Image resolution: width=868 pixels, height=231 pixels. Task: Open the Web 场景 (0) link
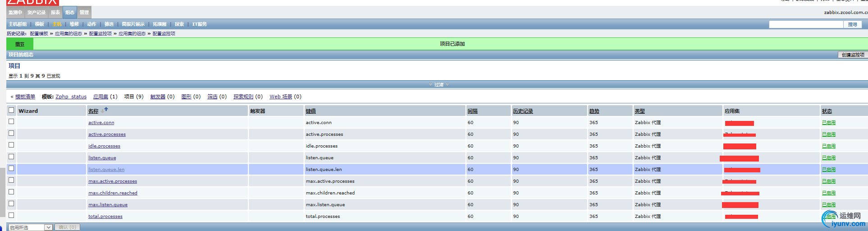[x=281, y=97]
